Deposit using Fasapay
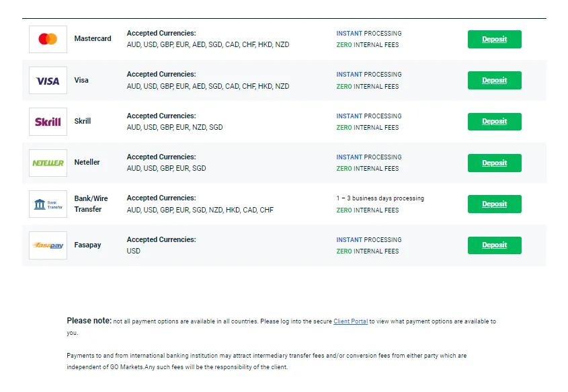Viewport: 568px width, 392px height. [x=495, y=245]
